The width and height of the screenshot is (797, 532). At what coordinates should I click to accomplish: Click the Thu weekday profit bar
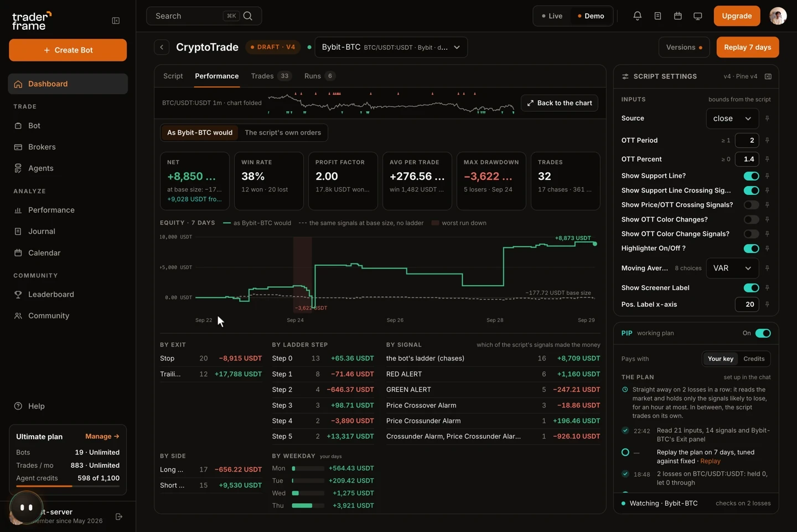click(x=308, y=506)
